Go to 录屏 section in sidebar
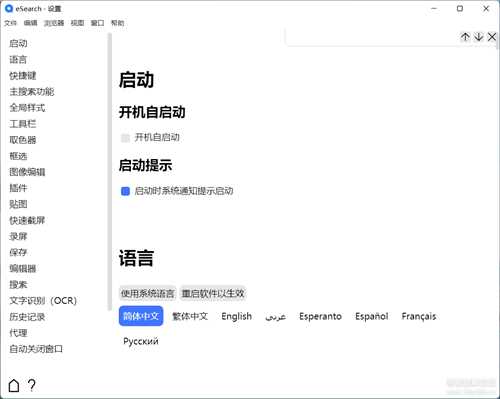500x399 pixels. click(x=18, y=236)
